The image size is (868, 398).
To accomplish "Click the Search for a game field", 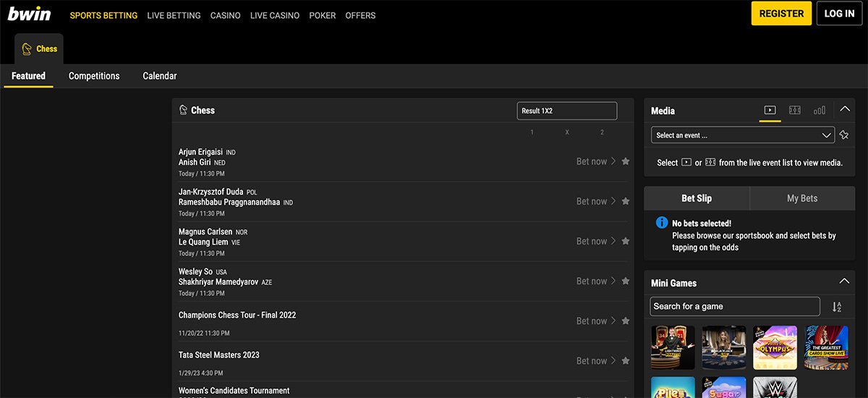I will click(x=735, y=306).
